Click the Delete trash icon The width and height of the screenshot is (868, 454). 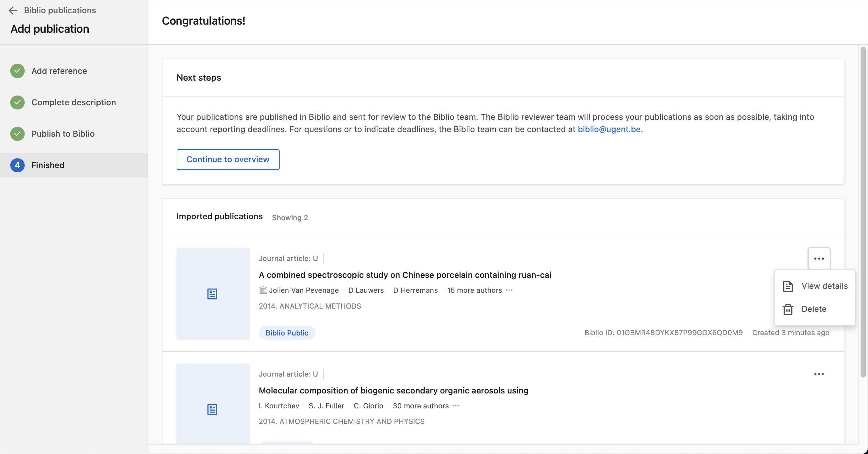pos(788,309)
